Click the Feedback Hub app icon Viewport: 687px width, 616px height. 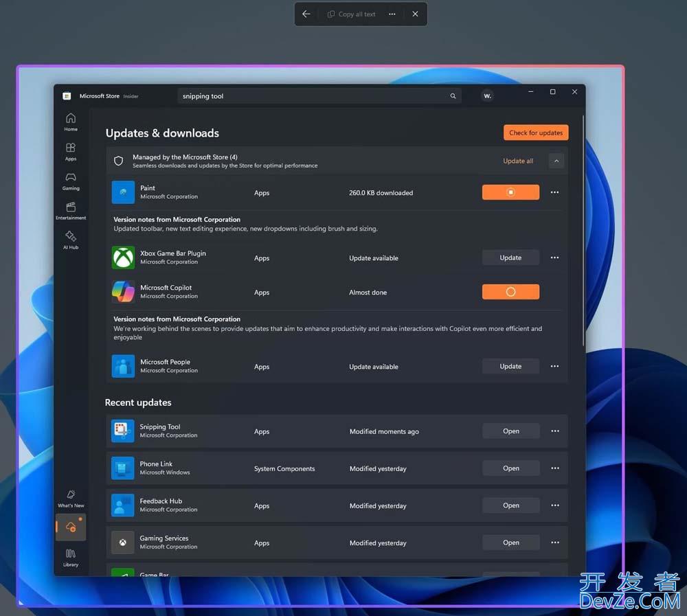click(x=123, y=505)
